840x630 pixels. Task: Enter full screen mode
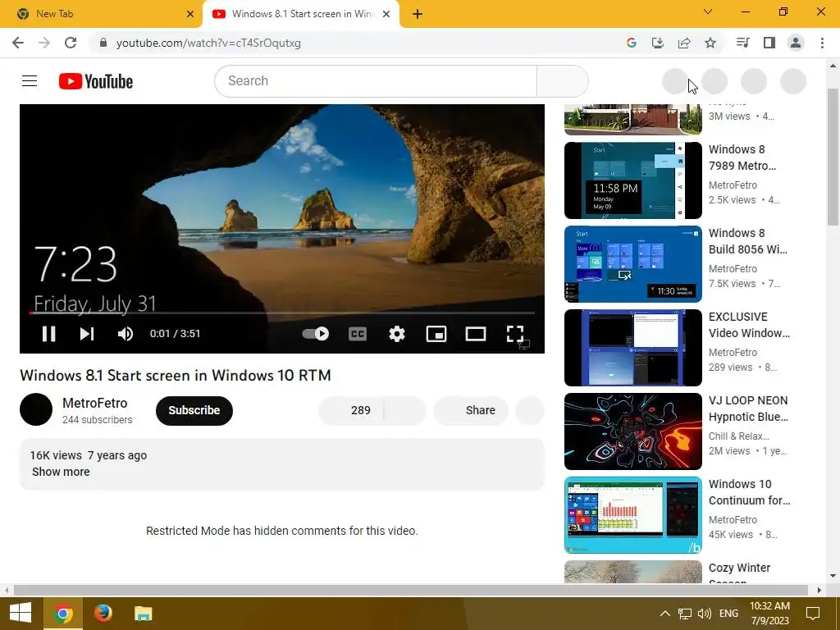pyautogui.click(x=515, y=334)
